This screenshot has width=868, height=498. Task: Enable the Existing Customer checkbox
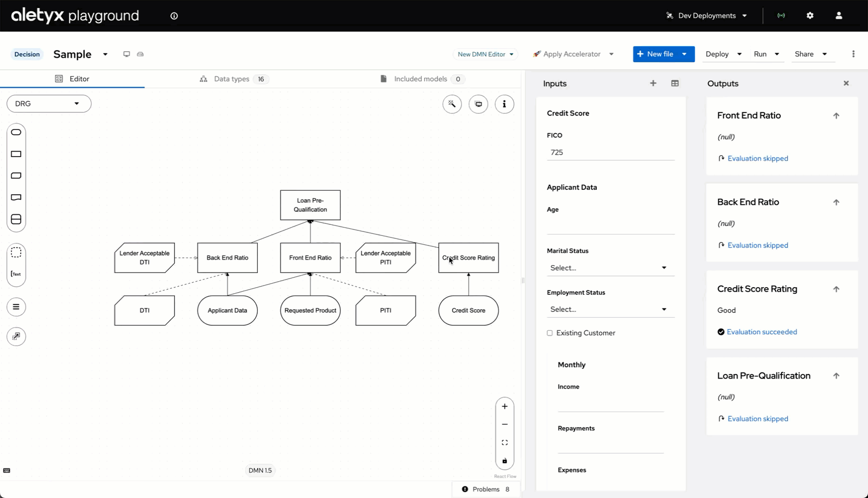pyautogui.click(x=550, y=333)
